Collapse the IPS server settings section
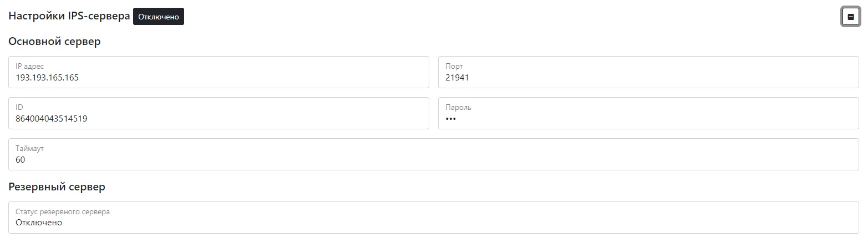The image size is (868, 242). (x=851, y=17)
